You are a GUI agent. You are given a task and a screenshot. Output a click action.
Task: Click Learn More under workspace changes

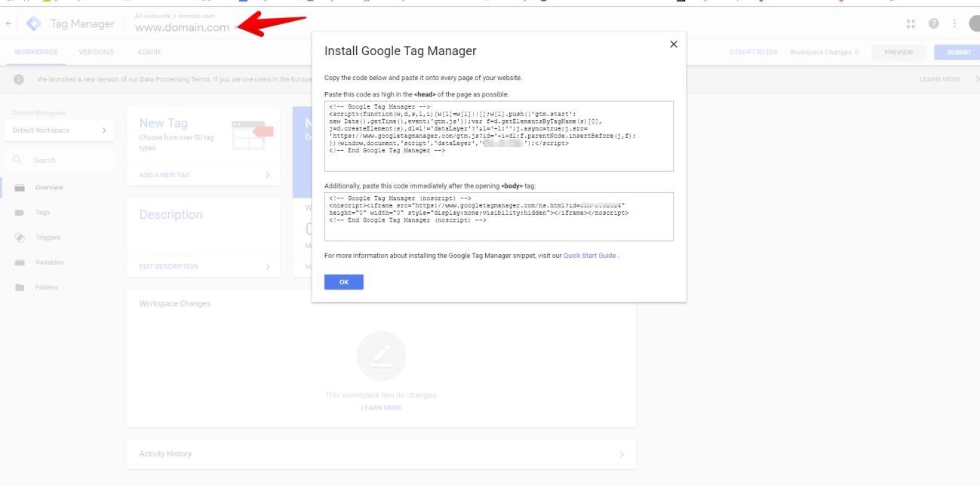click(x=382, y=408)
